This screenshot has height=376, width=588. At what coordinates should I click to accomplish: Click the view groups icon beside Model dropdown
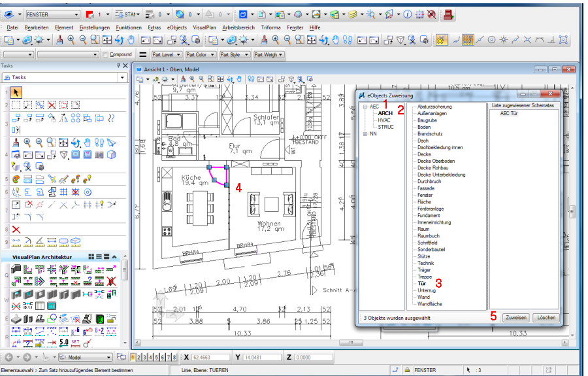coord(121,357)
